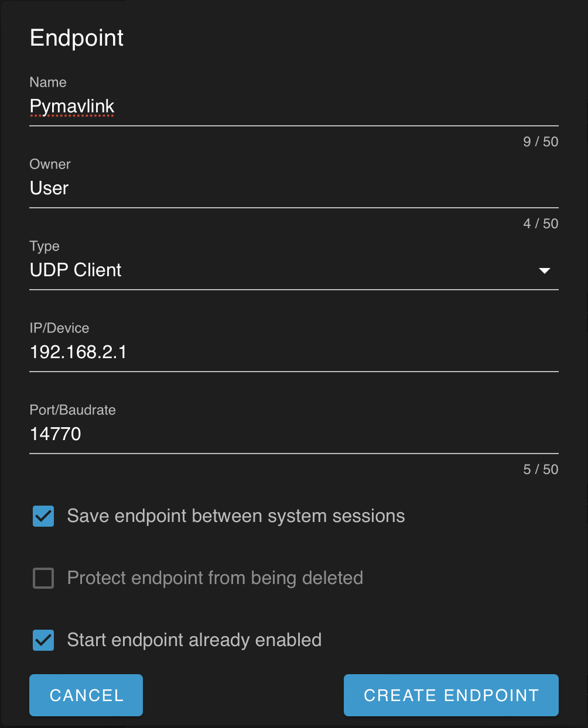This screenshot has height=728, width=588.
Task: Confirm creation with Create Endpoint
Action: [x=451, y=695]
